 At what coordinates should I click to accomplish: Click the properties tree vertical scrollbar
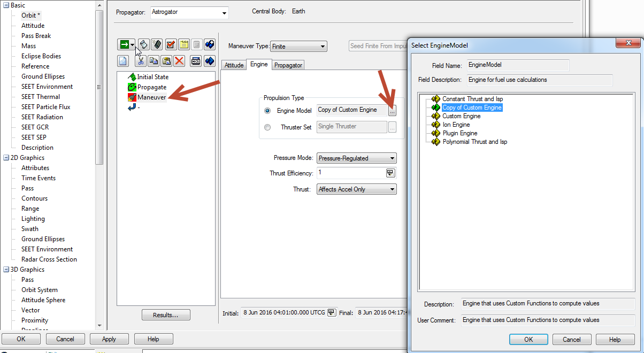click(x=99, y=88)
